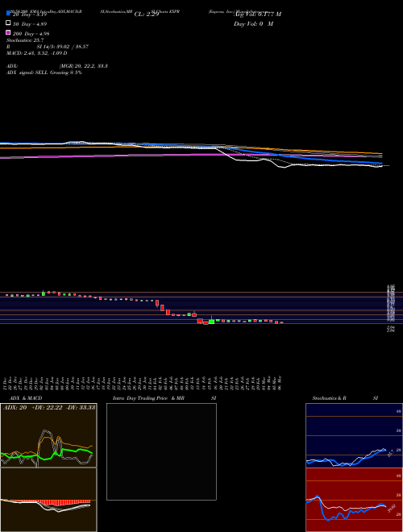
Task: Click the date axis labels under candlesticks
Action: coord(143,383)
